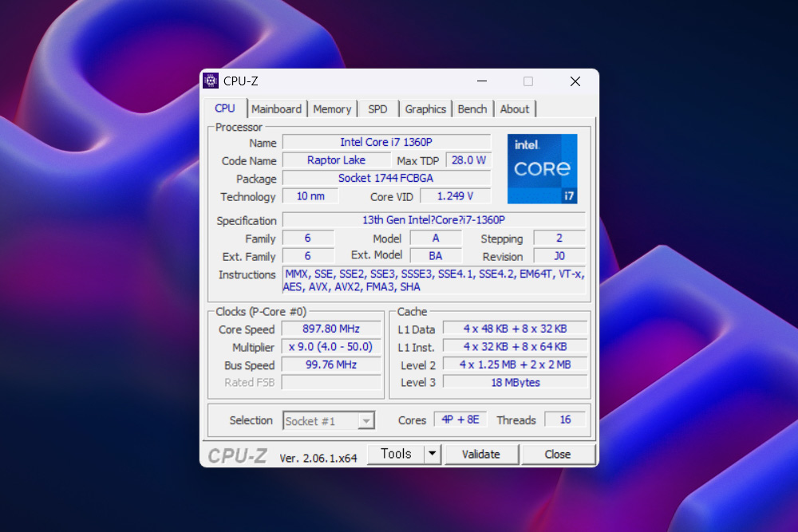Click the Bus Speed value 99.76 MHz
The height and width of the screenshot is (532, 798).
[331, 365]
